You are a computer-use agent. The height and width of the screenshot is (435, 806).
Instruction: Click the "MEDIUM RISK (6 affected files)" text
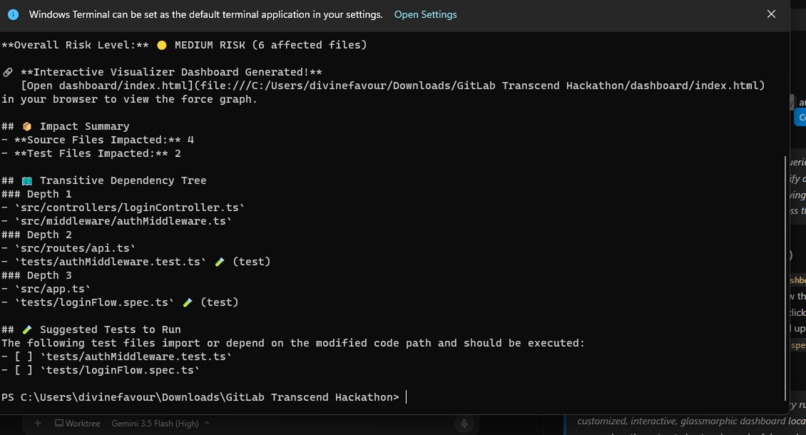pyautogui.click(x=270, y=45)
